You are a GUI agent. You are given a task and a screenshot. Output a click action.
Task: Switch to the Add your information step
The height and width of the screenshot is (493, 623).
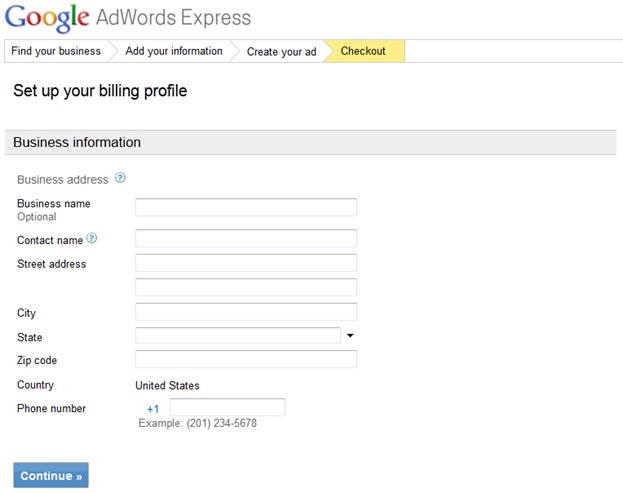(174, 51)
